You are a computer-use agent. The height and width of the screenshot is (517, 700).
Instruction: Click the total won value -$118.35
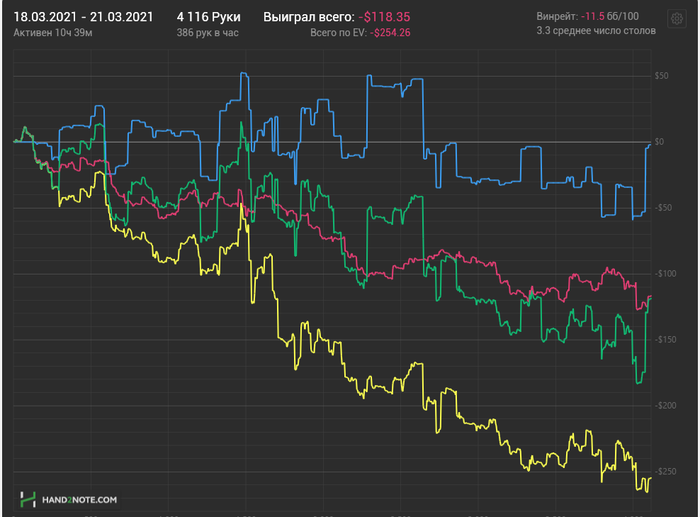coord(384,17)
